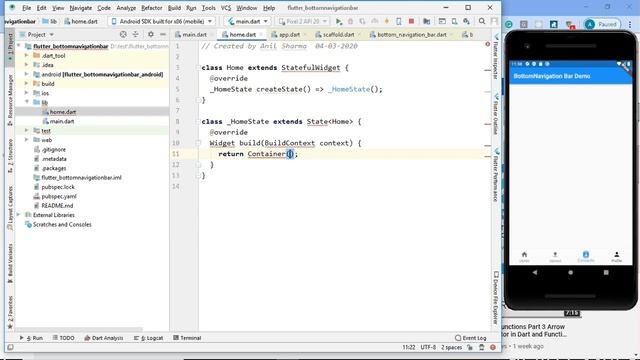Image resolution: width=640 pixels, height=360 pixels.
Task: Click the window-shaped icon after the folder icon
Action: [442, 21]
